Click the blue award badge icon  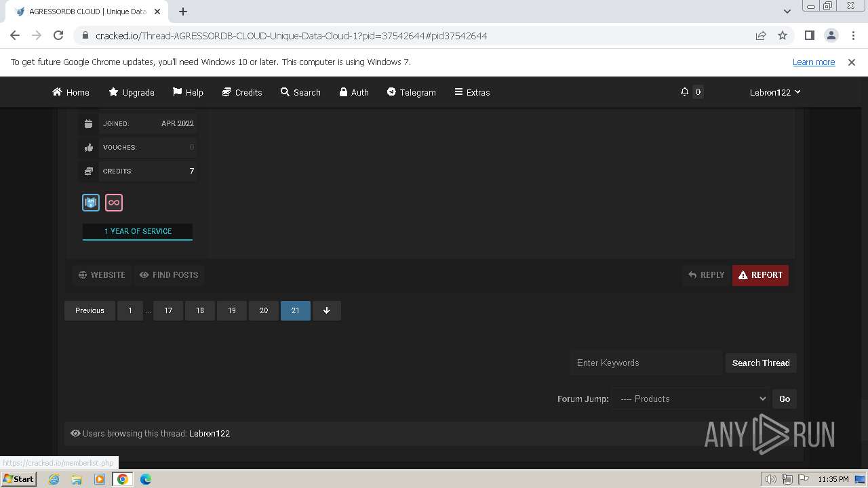coord(91,203)
